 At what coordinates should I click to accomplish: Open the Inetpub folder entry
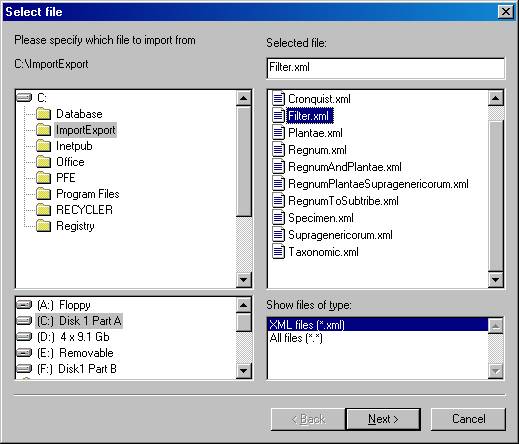click(x=74, y=146)
